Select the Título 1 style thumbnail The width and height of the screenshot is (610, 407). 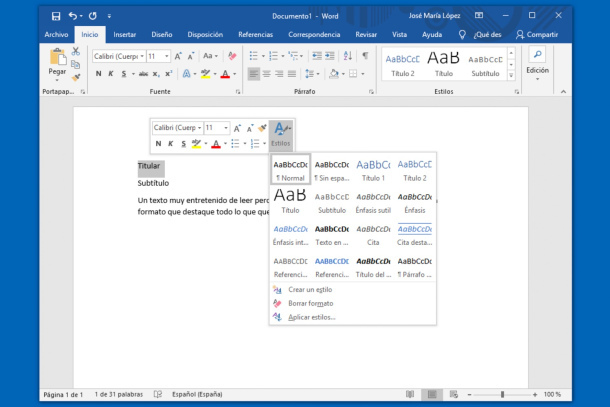click(373, 170)
